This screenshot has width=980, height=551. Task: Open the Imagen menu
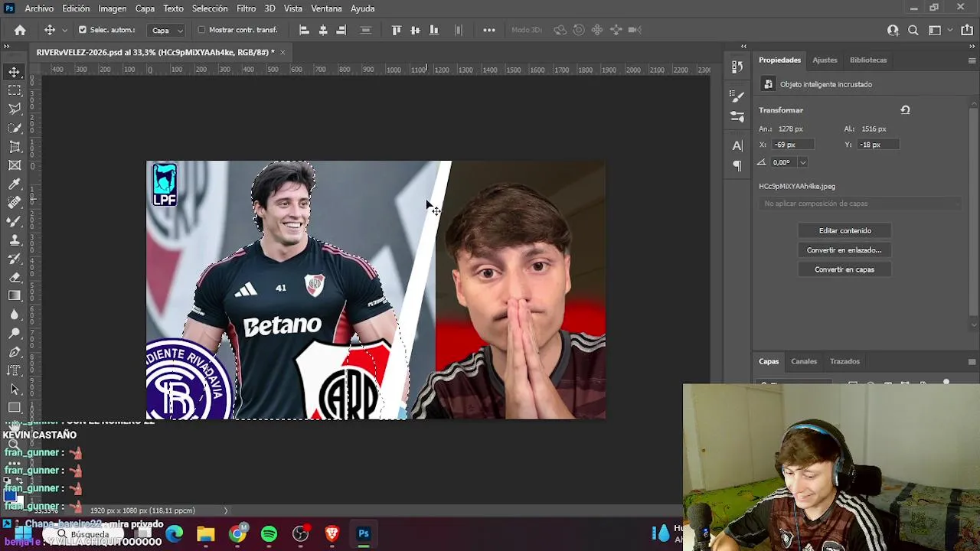click(112, 8)
